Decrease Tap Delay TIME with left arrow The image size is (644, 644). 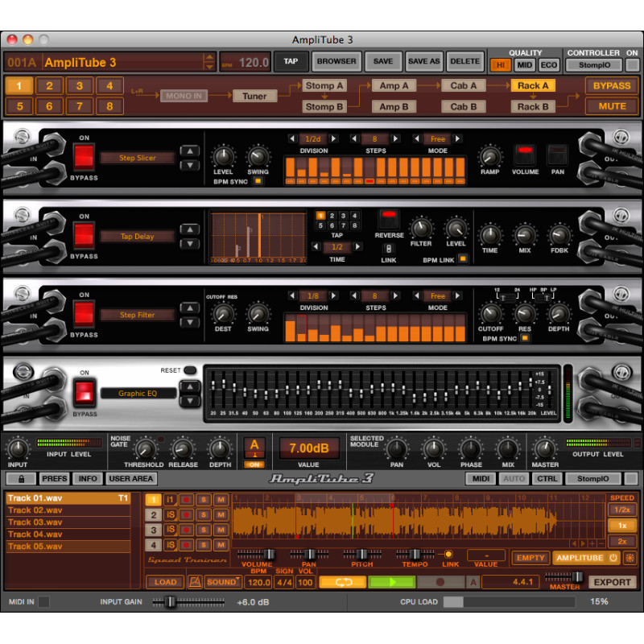316,246
